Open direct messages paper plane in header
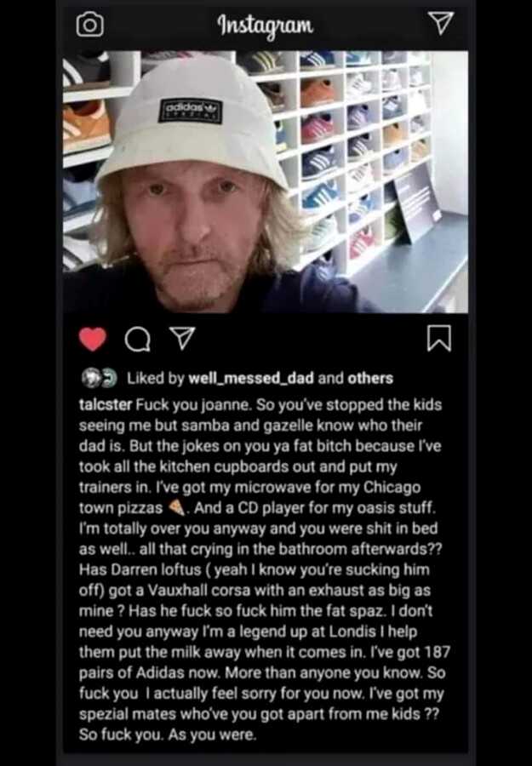This screenshot has height=766, width=532. [441, 23]
